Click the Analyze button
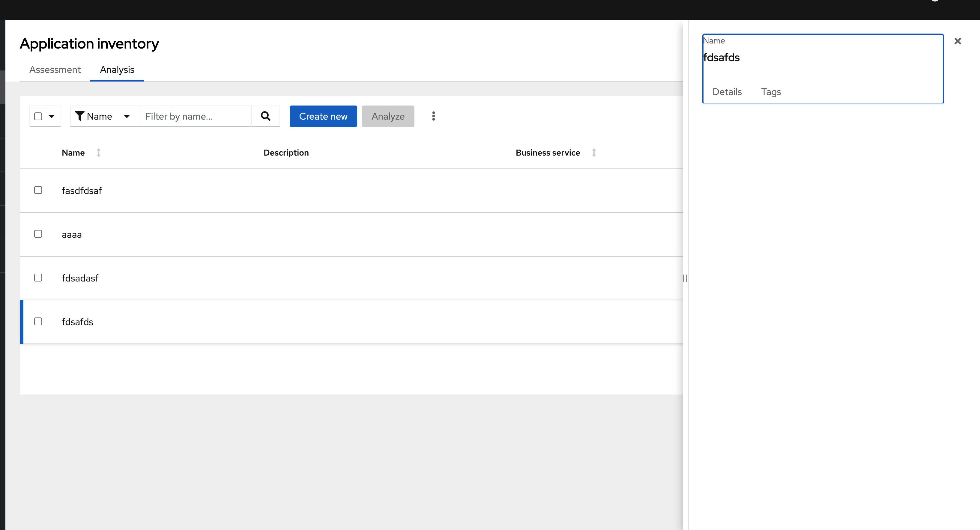 point(388,116)
